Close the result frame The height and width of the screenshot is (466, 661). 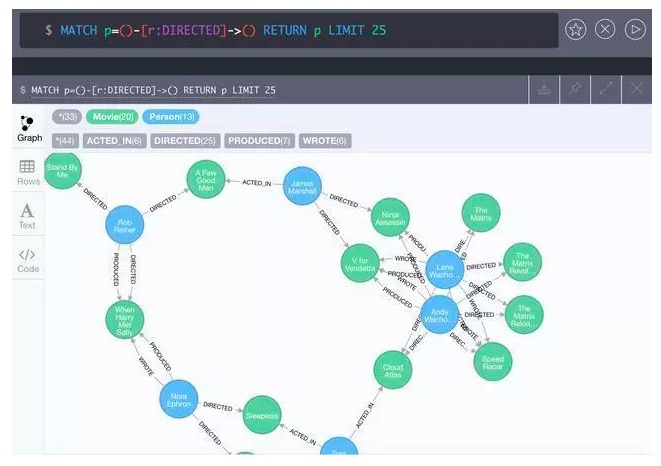(x=637, y=89)
